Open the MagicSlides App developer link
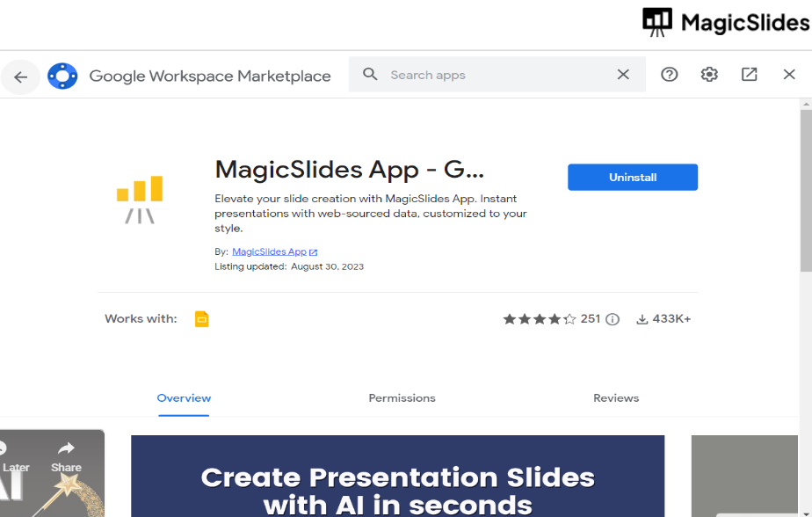The width and height of the screenshot is (812, 517). pyautogui.click(x=269, y=251)
